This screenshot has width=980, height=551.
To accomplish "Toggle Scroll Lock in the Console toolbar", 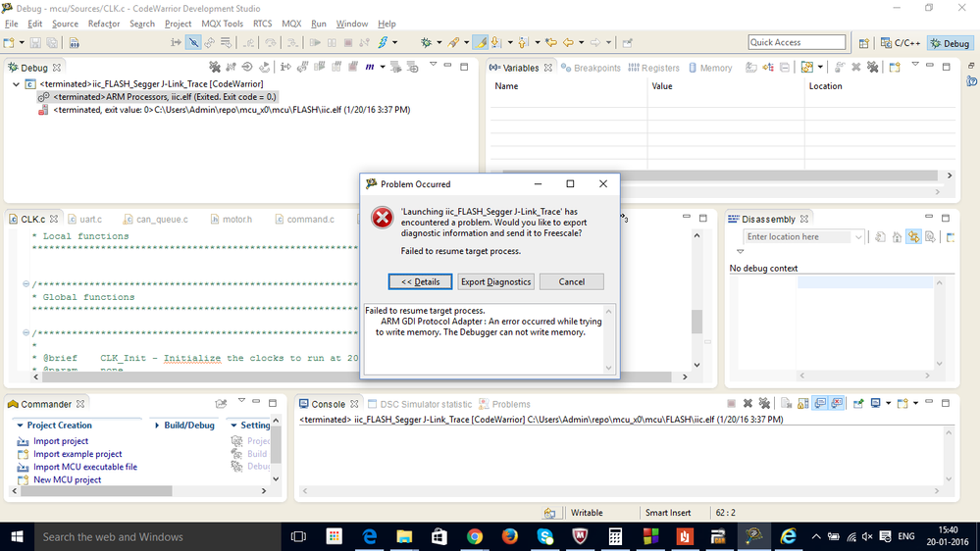I will pos(803,404).
